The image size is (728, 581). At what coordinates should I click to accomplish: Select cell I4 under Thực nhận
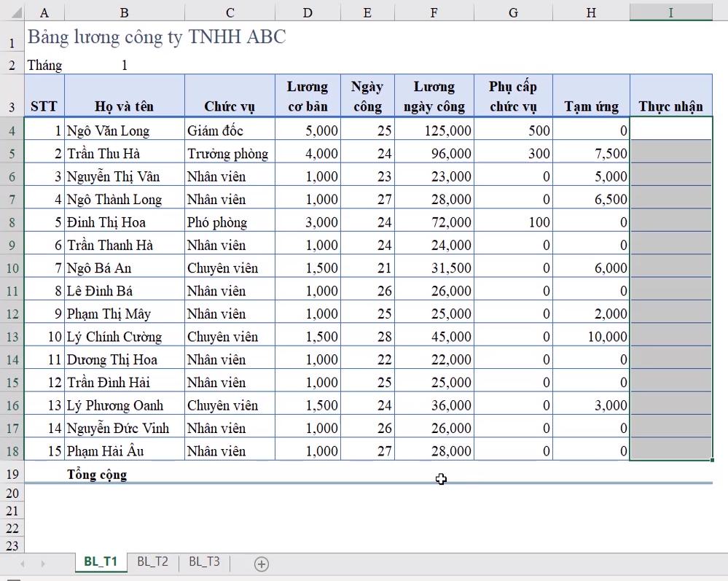(x=670, y=130)
